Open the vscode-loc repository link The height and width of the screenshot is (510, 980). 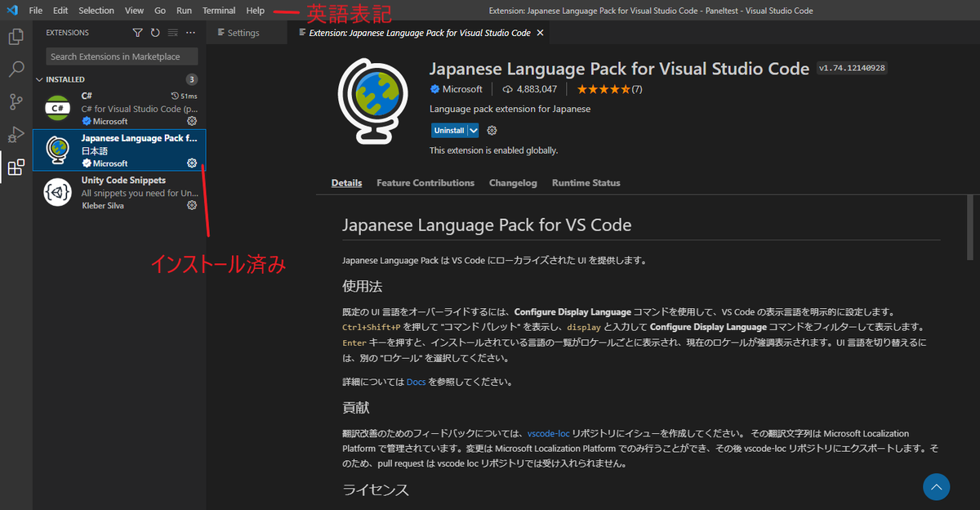pos(548,433)
